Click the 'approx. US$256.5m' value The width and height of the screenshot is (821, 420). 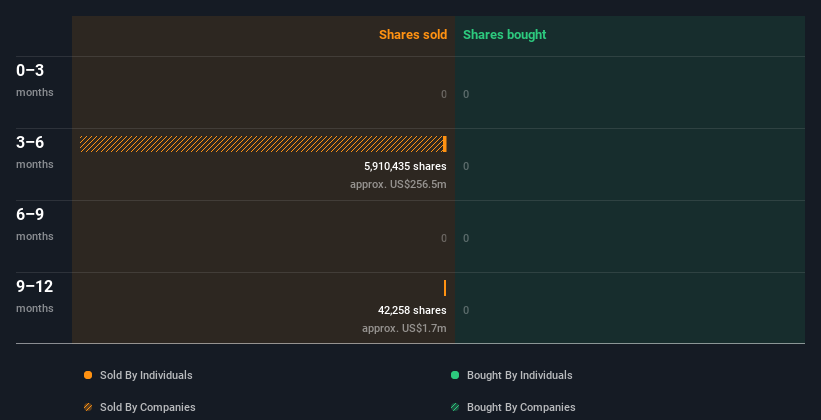pos(398,184)
